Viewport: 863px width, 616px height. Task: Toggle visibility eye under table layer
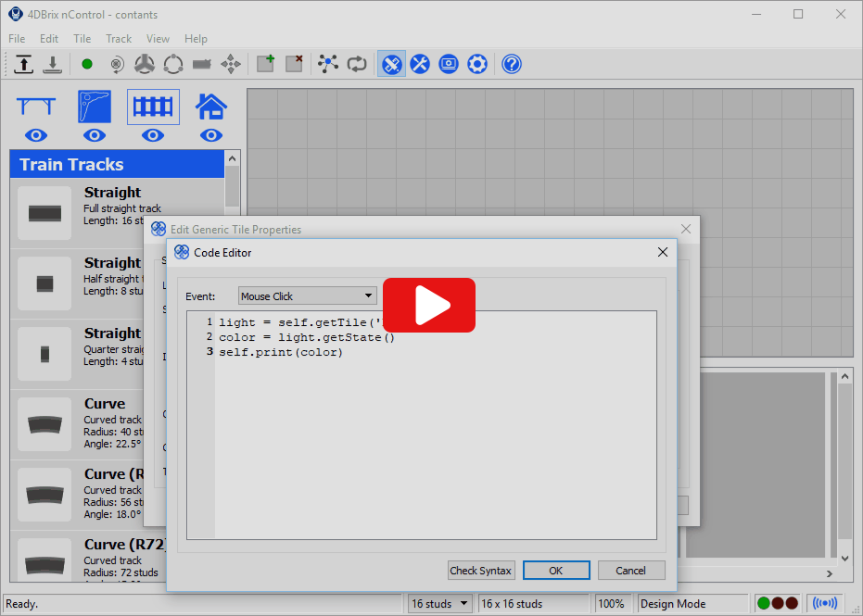tap(36, 135)
